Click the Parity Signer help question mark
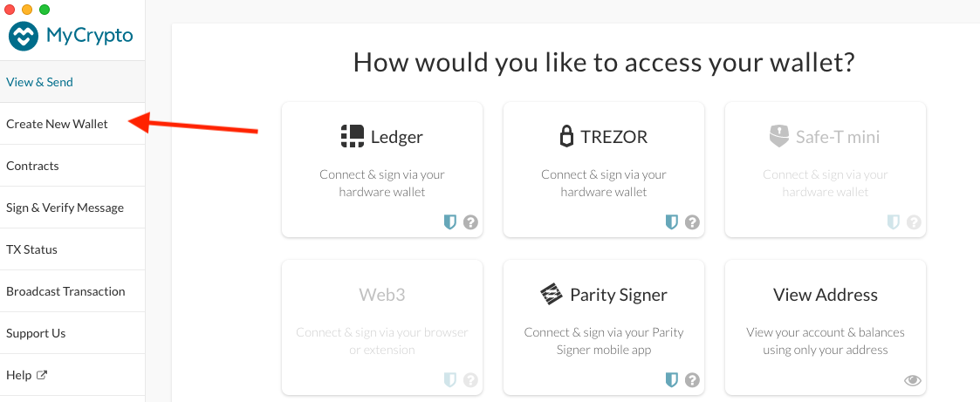Viewport: 980px width, 402px height. 692,380
